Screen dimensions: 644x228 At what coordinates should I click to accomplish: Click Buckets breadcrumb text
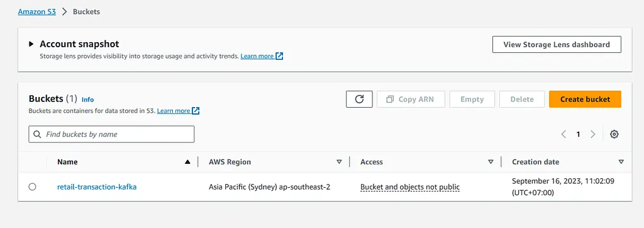coord(86,11)
